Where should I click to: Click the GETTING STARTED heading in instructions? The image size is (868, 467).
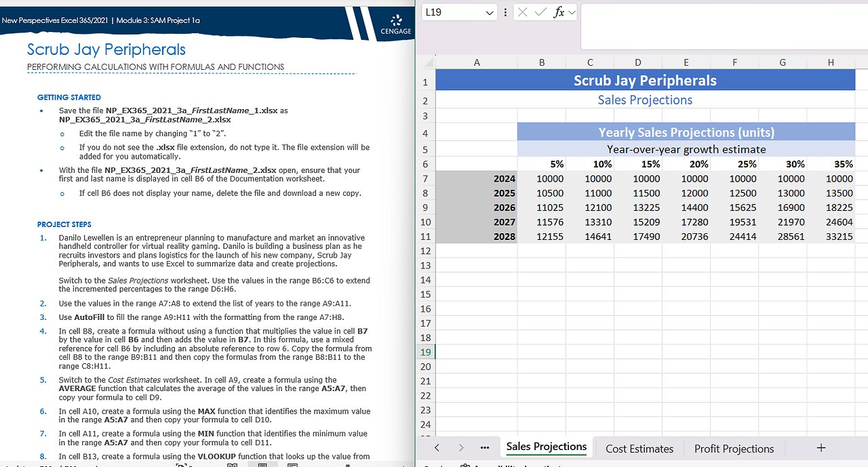(x=69, y=98)
